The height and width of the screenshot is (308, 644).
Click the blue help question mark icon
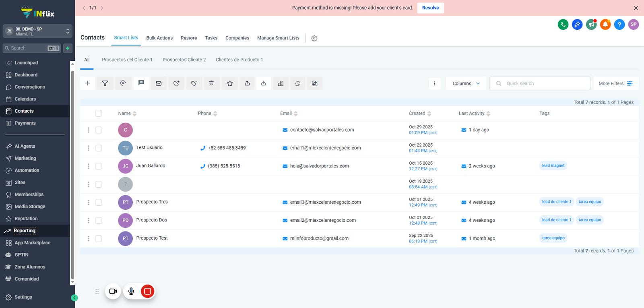point(619,25)
